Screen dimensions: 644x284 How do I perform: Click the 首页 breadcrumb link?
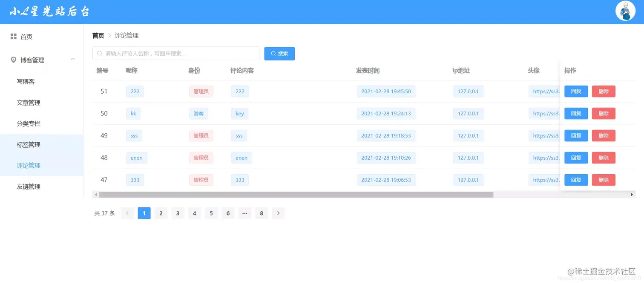tap(98, 35)
